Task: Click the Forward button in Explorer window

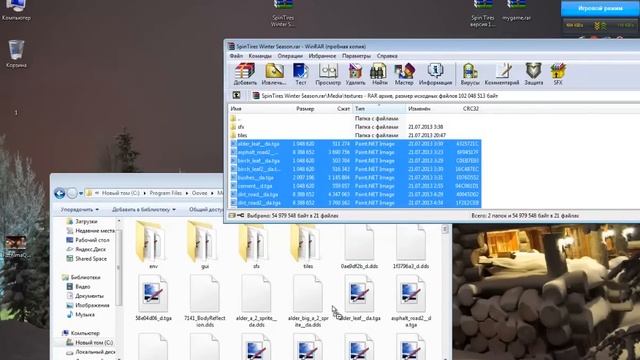Action: (72, 193)
